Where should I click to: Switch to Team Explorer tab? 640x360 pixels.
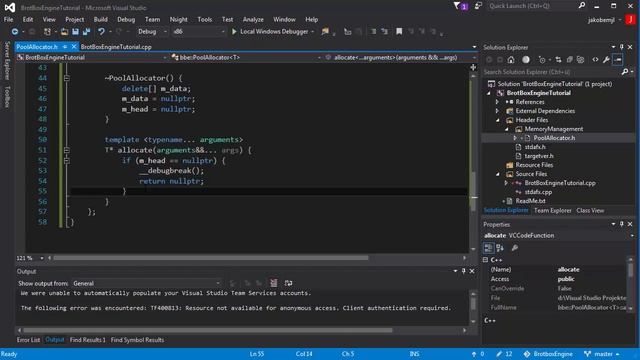[x=552, y=211]
